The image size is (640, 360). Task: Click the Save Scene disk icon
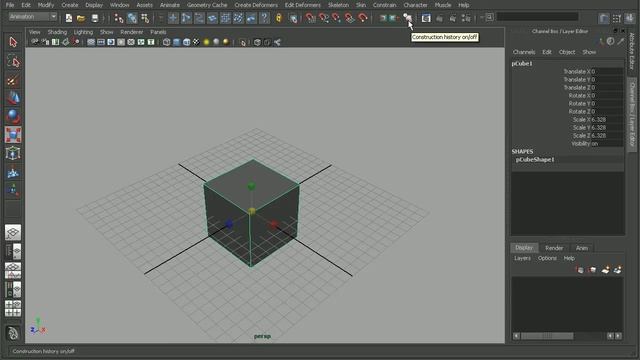(x=94, y=18)
